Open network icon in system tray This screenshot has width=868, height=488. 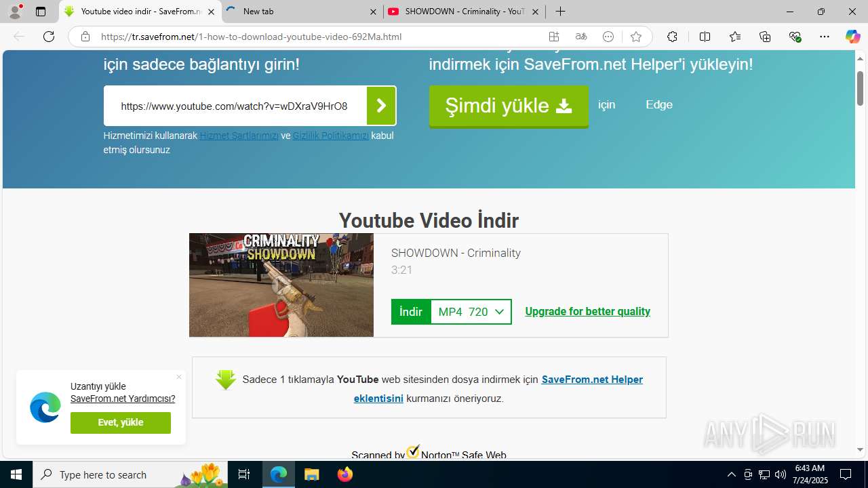pyautogui.click(x=764, y=474)
